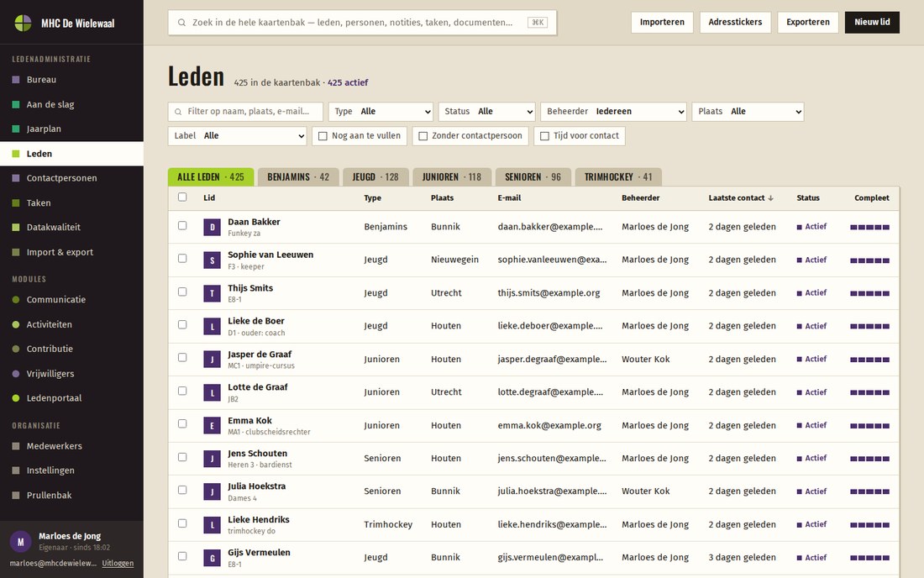Open Bureau via its sidebar square icon

[16, 80]
